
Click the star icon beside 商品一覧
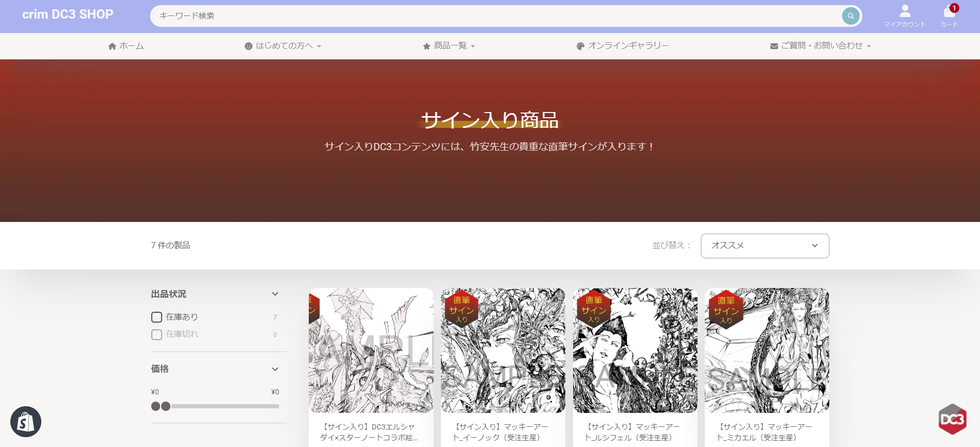click(426, 46)
